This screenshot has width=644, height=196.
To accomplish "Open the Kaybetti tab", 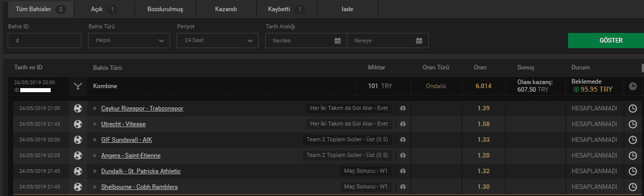I will [287, 9].
